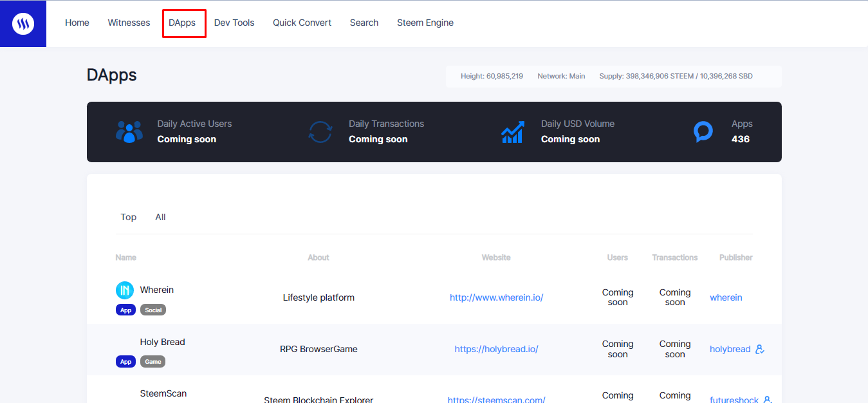Click the Wherein app logo icon

click(125, 290)
